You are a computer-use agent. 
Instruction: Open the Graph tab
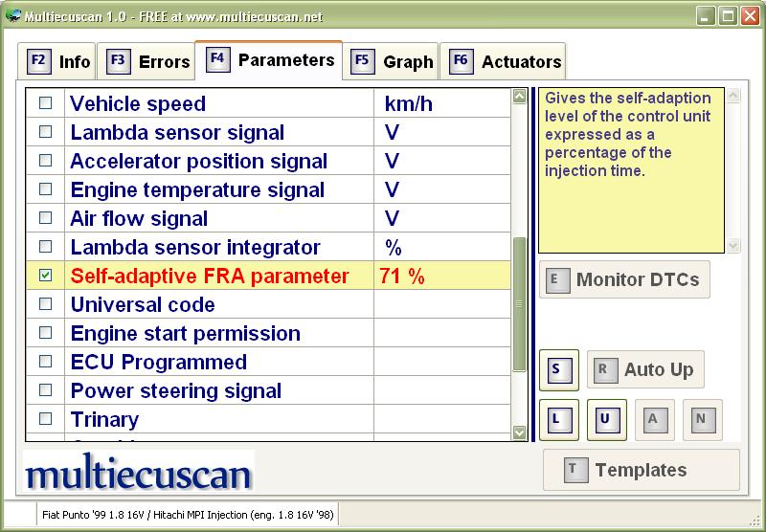[x=391, y=61]
